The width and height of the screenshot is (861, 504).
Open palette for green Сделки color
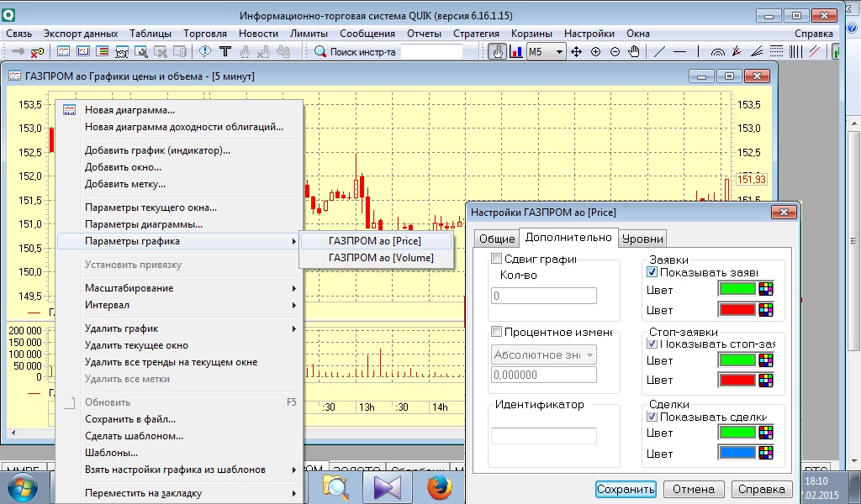766,433
